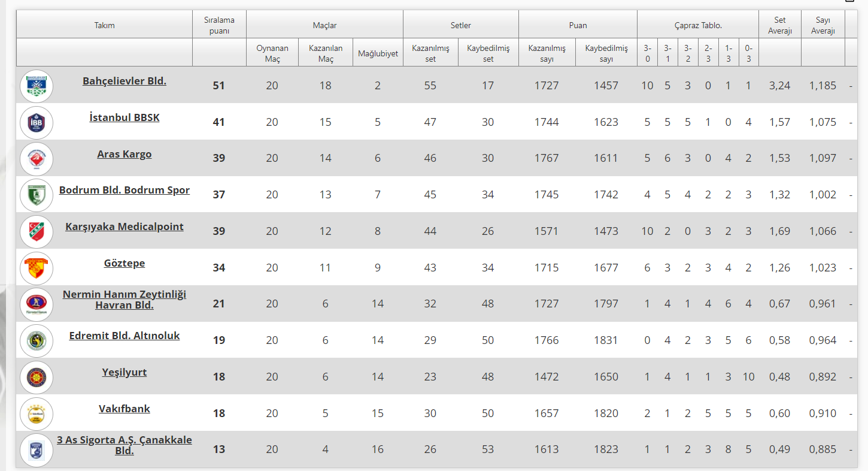Click point average 1,066 for Karşıyaka Medicalpoint
This screenshot has width=868, height=471.
pyautogui.click(x=823, y=231)
